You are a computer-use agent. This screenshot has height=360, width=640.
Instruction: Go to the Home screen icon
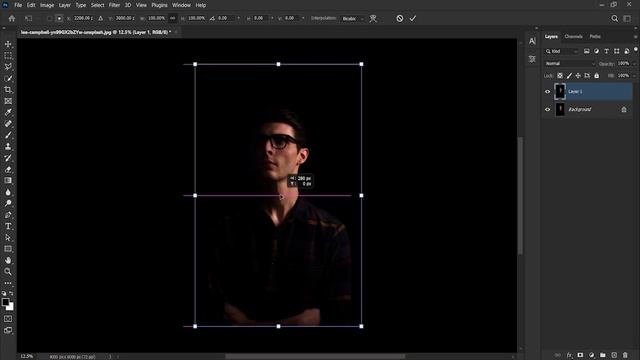click(12, 18)
